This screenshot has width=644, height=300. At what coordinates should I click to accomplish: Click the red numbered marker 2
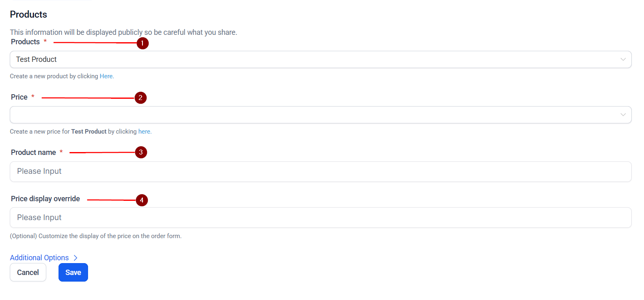pos(140,98)
